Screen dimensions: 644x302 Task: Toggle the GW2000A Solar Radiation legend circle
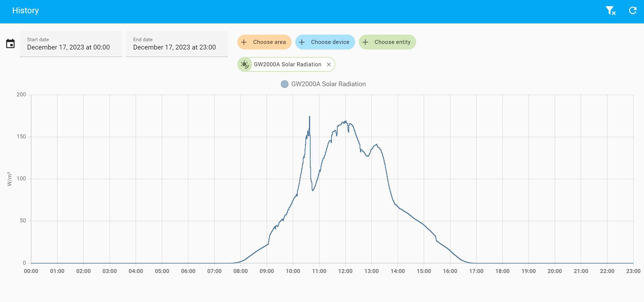[284, 84]
